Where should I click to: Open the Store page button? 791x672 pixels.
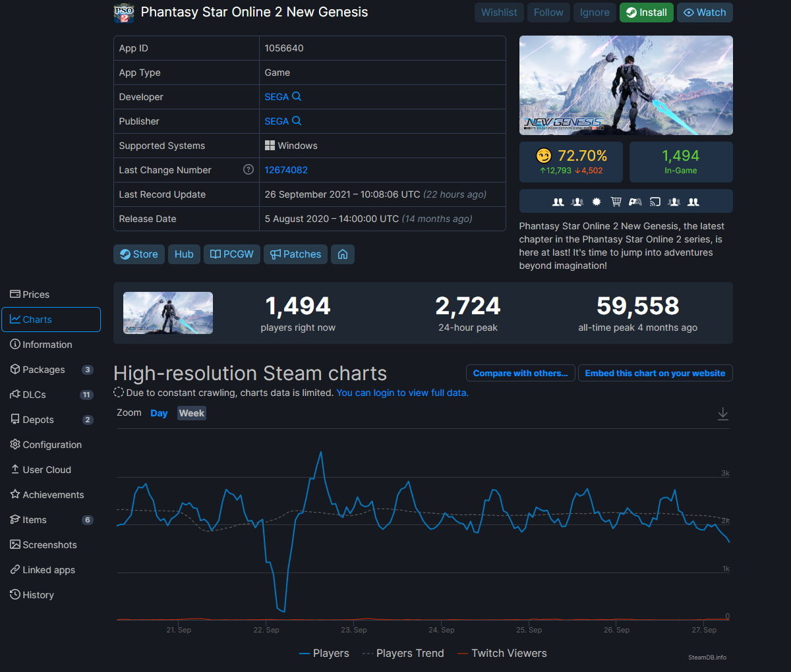coord(138,254)
